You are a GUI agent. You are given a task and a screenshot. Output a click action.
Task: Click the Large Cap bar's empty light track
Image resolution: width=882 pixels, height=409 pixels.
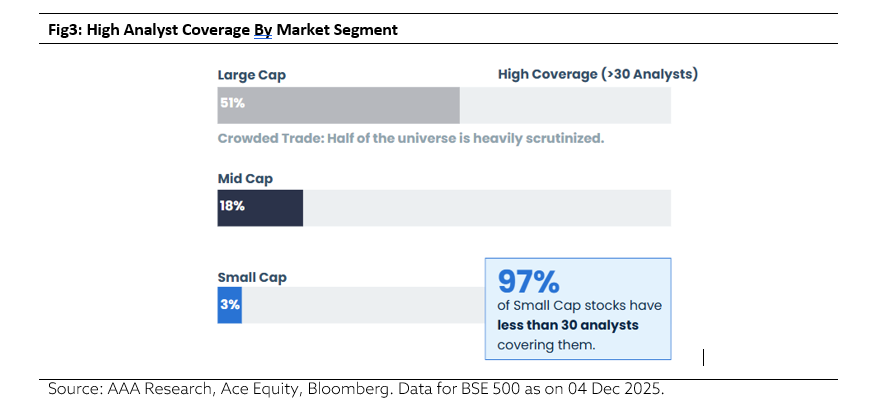coord(565,105)
